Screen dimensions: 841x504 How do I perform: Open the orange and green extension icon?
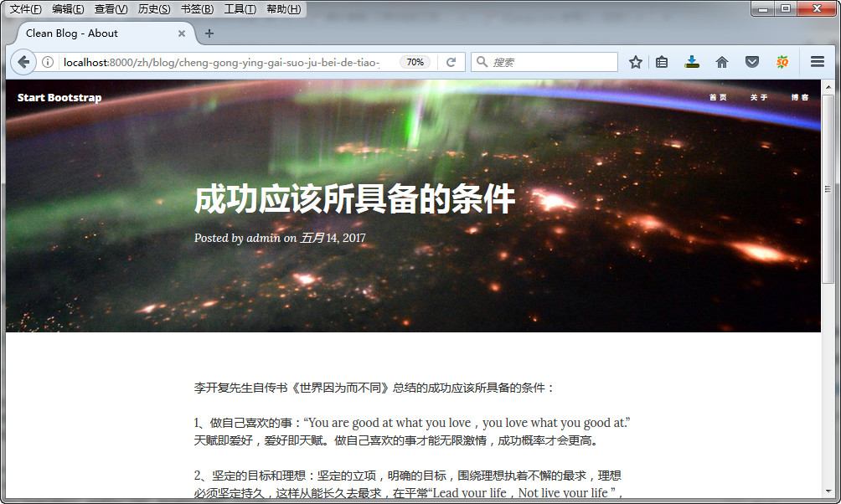(x=782, y=62)
